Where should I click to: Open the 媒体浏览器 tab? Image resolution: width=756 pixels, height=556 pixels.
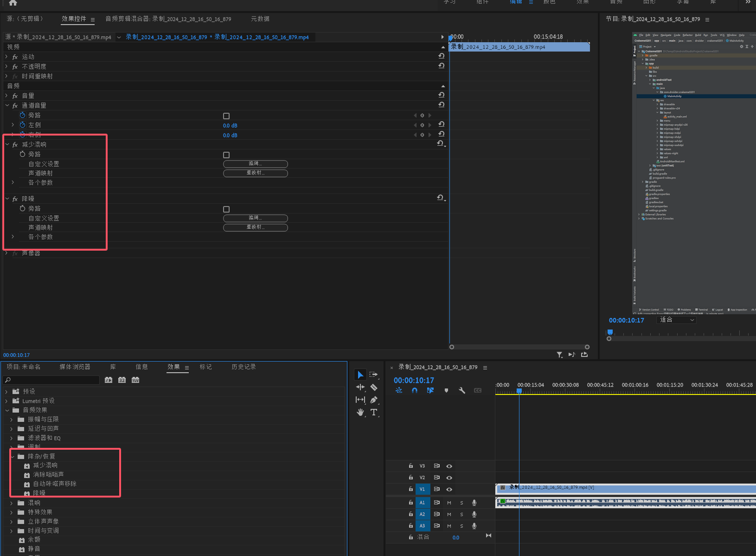coord(75,367)
